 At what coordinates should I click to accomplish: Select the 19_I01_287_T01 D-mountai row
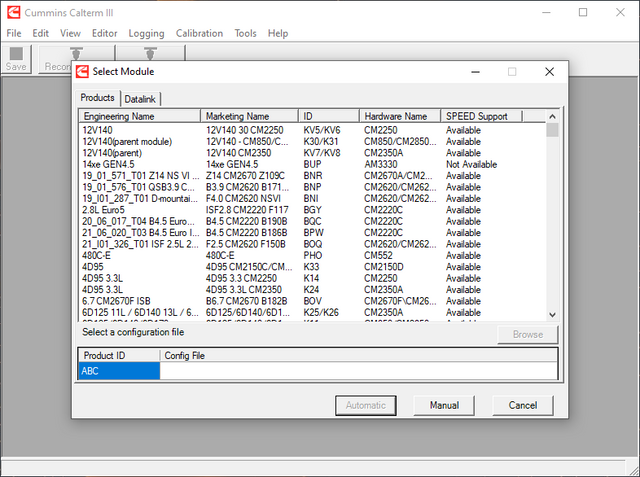coord(312,199)
